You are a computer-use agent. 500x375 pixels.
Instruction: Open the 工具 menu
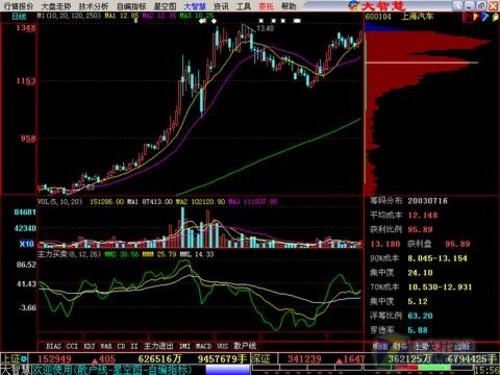click(243, 6)
